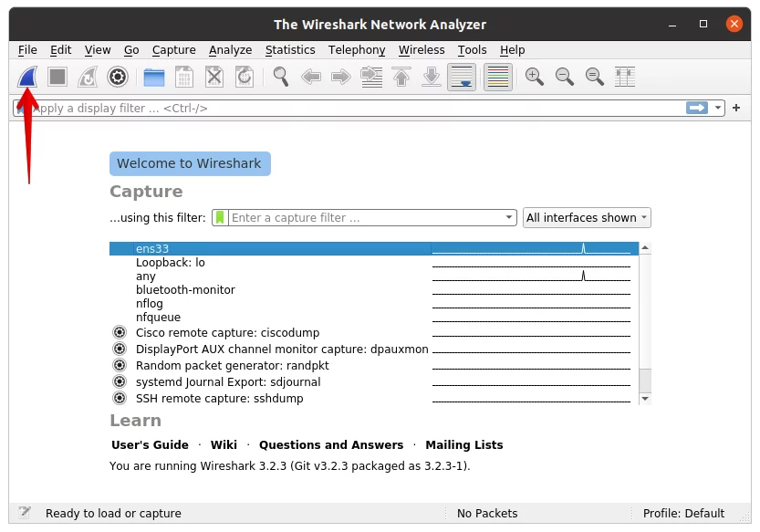
Task: Go to a specified packet icon
Action: (371, 77)
